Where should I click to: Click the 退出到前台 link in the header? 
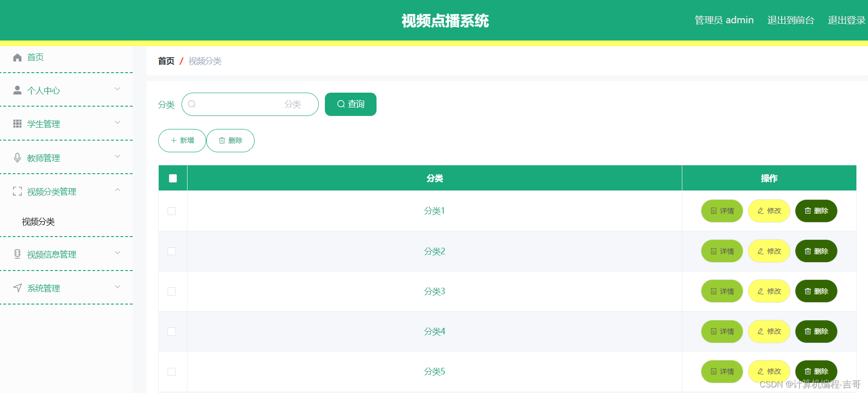coord(791,20)
